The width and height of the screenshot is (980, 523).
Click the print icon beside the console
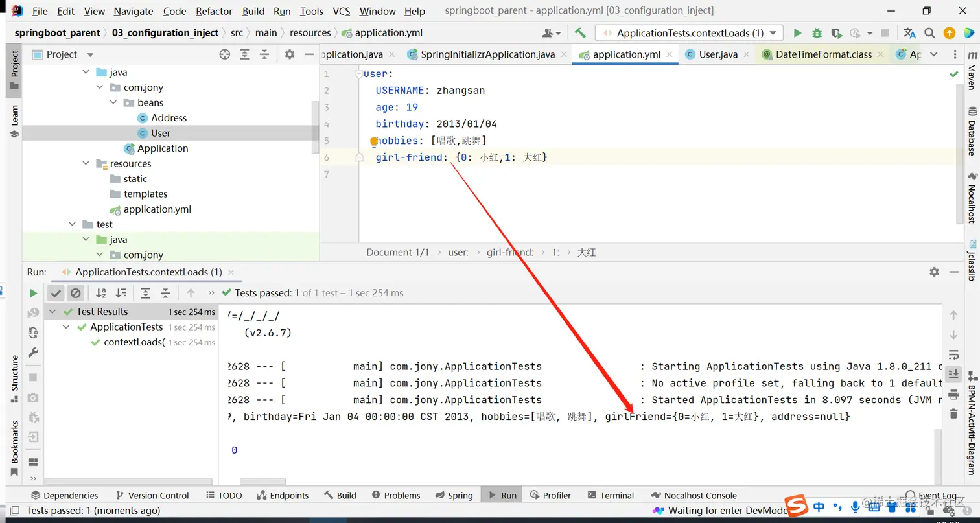point(953,394)
